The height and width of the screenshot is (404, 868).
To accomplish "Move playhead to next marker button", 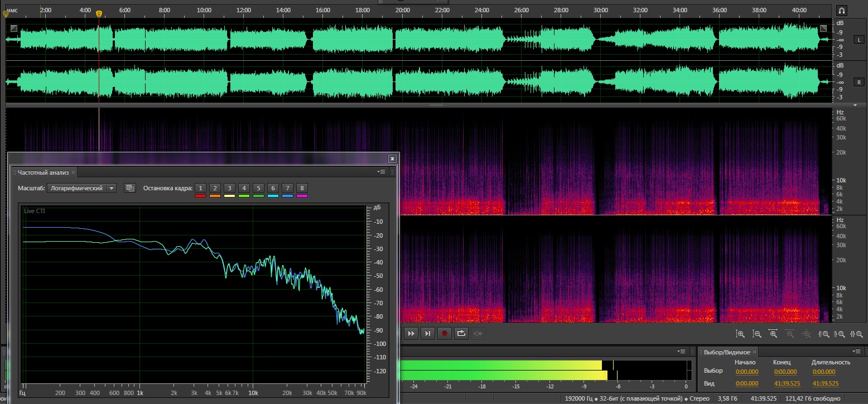I will (x=428, y=333).
